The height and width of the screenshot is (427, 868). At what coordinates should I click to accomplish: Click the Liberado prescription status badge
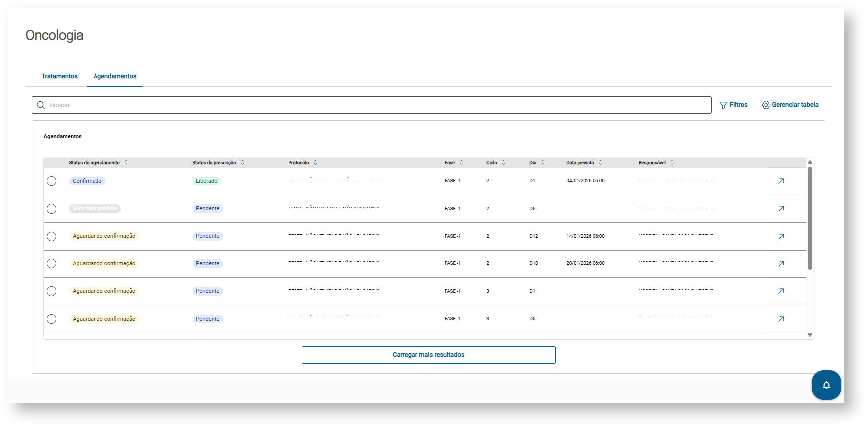pyautogui.click(x=206, y=181)
